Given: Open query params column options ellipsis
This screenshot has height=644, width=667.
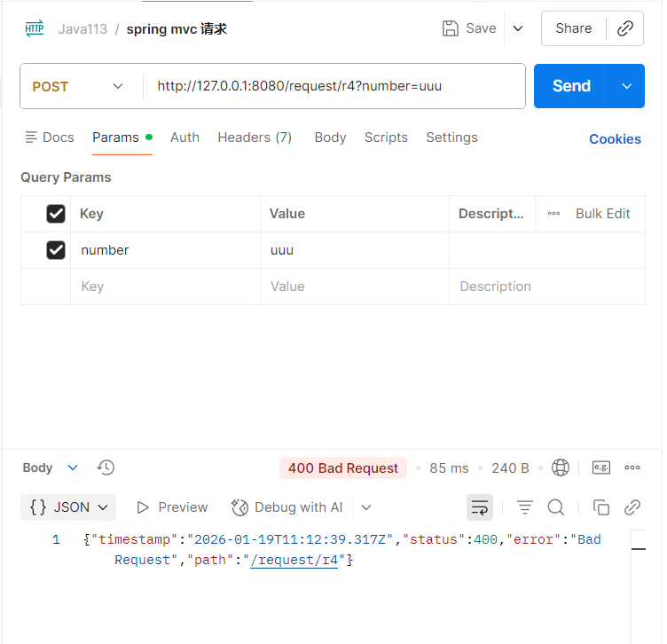Looking at the screenshot, I should point(553,214).
